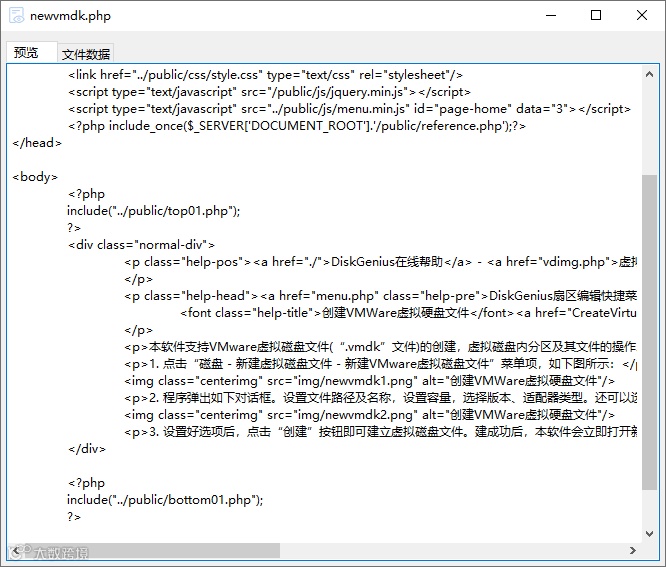Click the line starting with 1. 点击
666x567 pixels.
click(x=381, y=364)
